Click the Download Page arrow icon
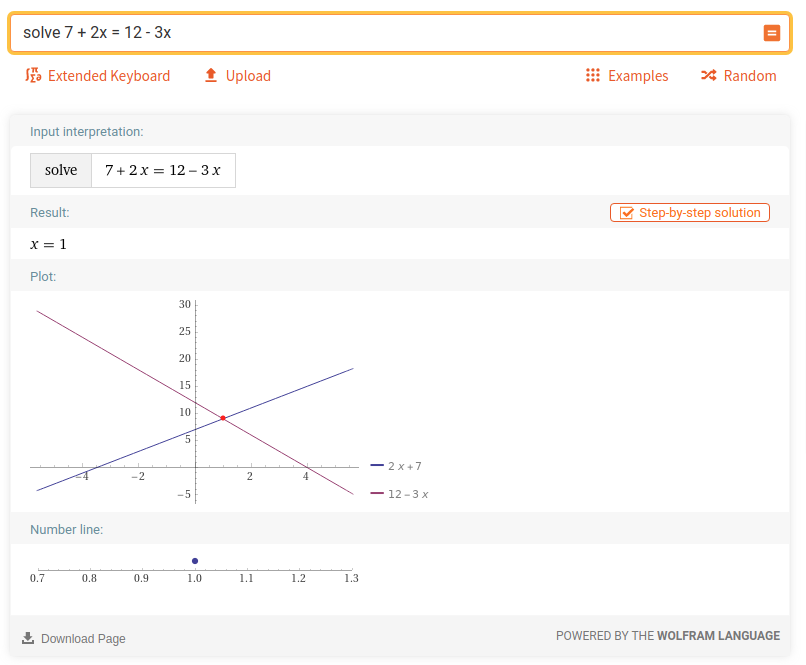The height and width of the screenshot is (665, 806). coord(28,638)
